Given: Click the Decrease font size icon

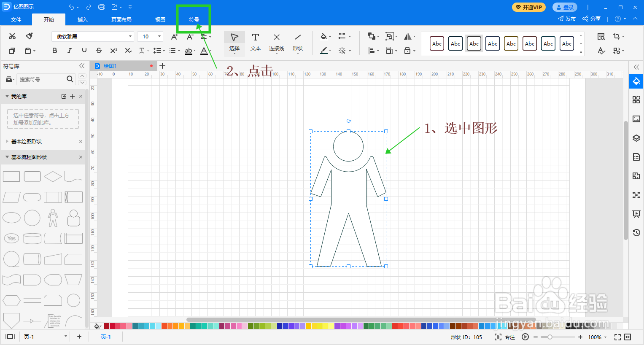Looking at the screenshot, I should point(190,37).
